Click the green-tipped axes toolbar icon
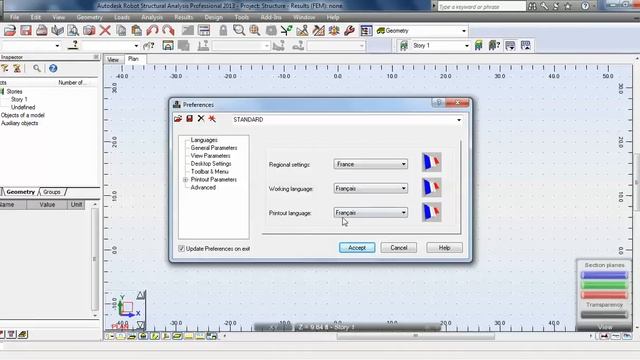Screen dimensions: 640x360 (x=287, y=30)
